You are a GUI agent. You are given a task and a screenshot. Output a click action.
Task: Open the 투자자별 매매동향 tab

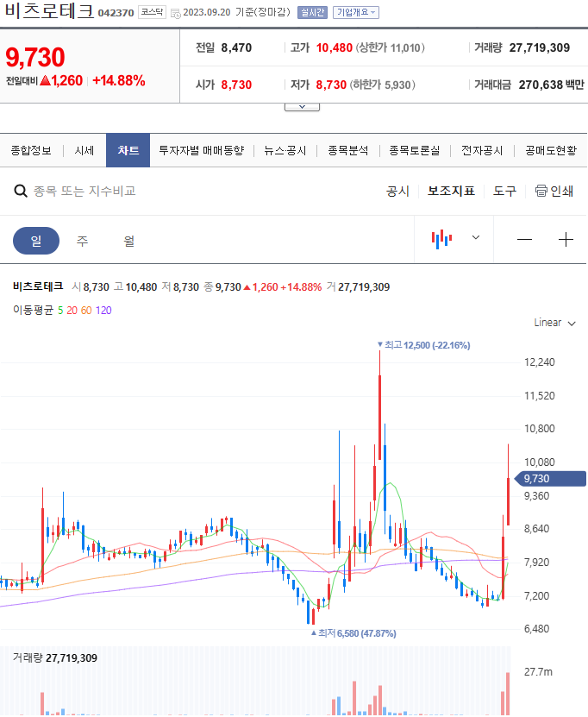pyautogui.click(x=202, y=150)
